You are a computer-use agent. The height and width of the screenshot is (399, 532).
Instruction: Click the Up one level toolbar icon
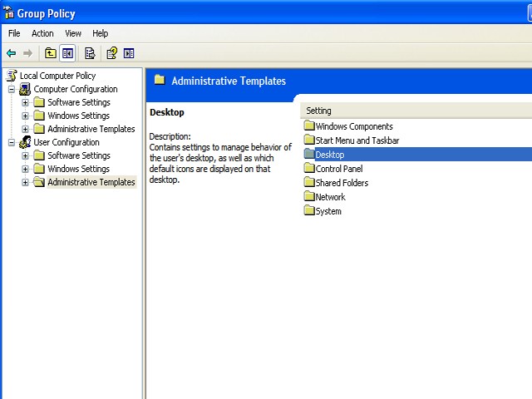pyautogui.click(x=51, y=53)
